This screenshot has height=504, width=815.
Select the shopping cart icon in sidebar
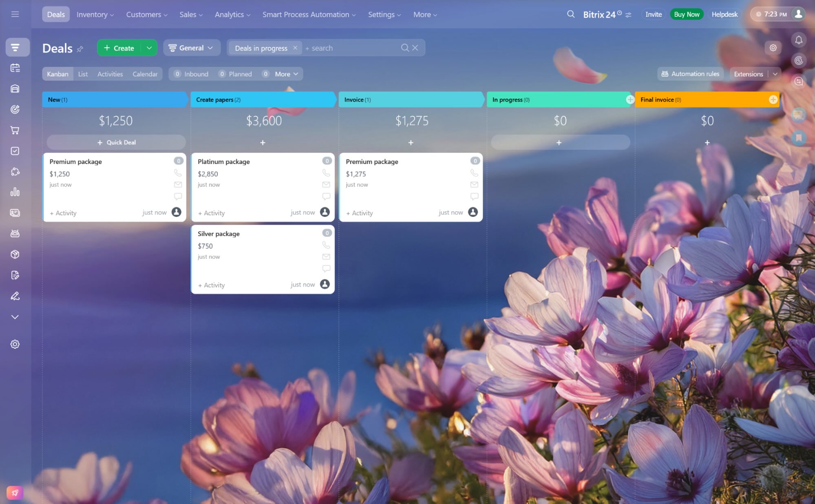coord(15,130)
